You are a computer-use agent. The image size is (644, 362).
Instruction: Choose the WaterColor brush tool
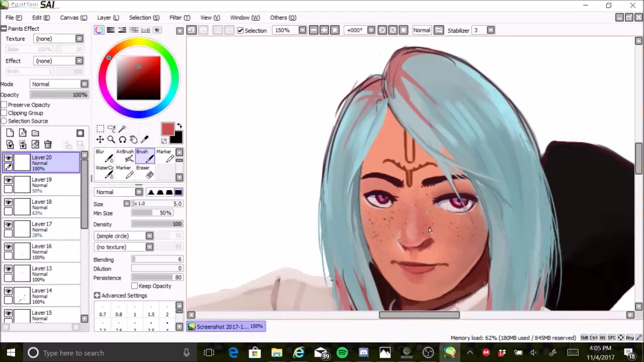[104, 172]
